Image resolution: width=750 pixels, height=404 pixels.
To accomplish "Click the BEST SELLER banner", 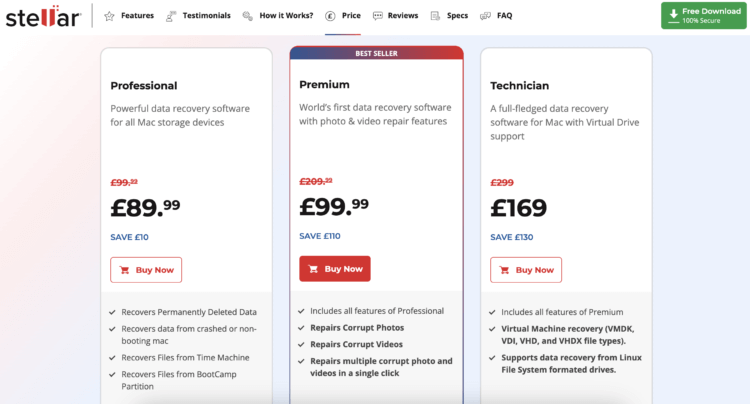I will coord(376,53).
